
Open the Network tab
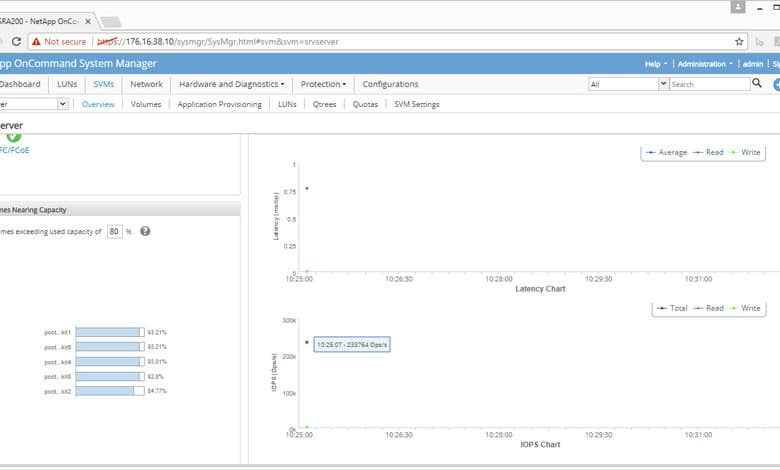point(146,84)
